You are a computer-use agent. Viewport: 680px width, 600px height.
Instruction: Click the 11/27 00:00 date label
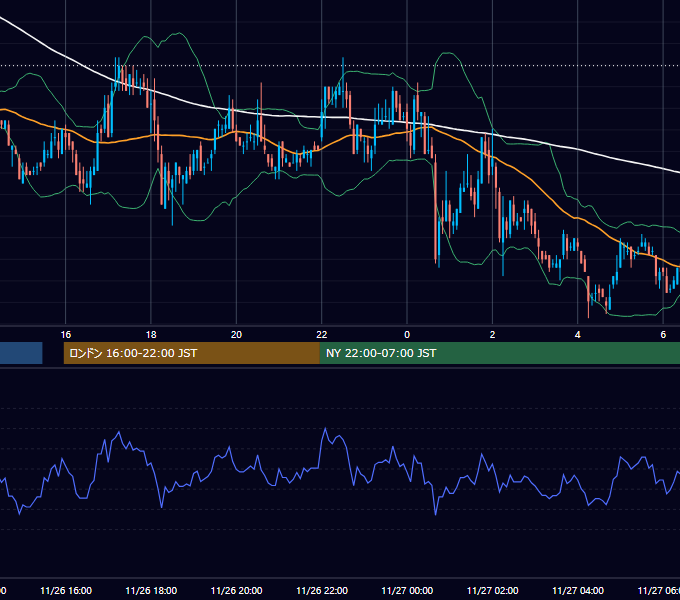pyautogui.click(x=407, y=591)
